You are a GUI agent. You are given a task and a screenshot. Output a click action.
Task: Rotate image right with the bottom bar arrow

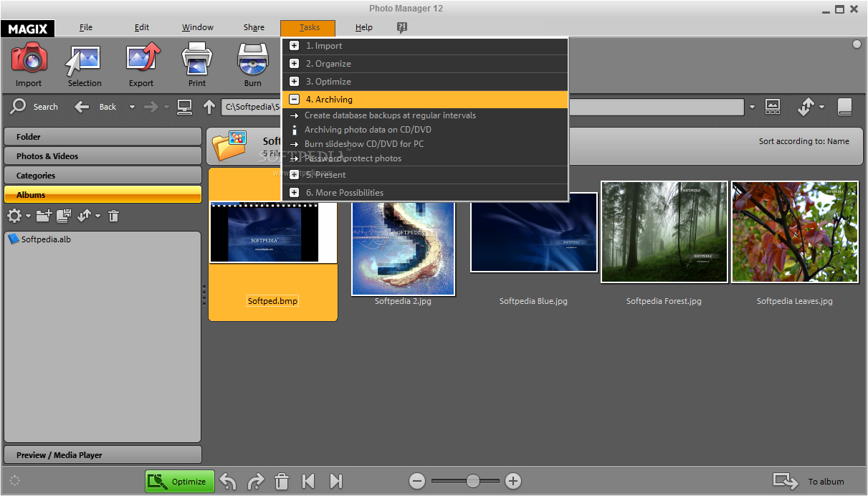(255, 482)
